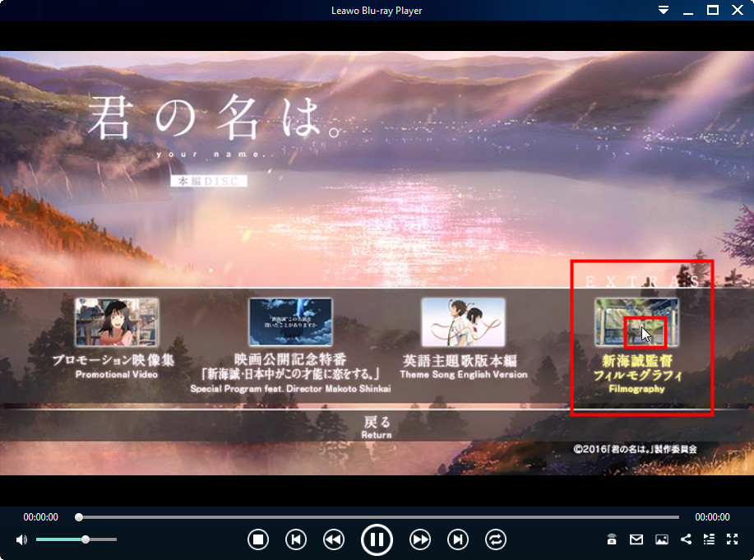Open the Filmography thumbnail
This screenshot has width=754, height=560.
(636, 322)
